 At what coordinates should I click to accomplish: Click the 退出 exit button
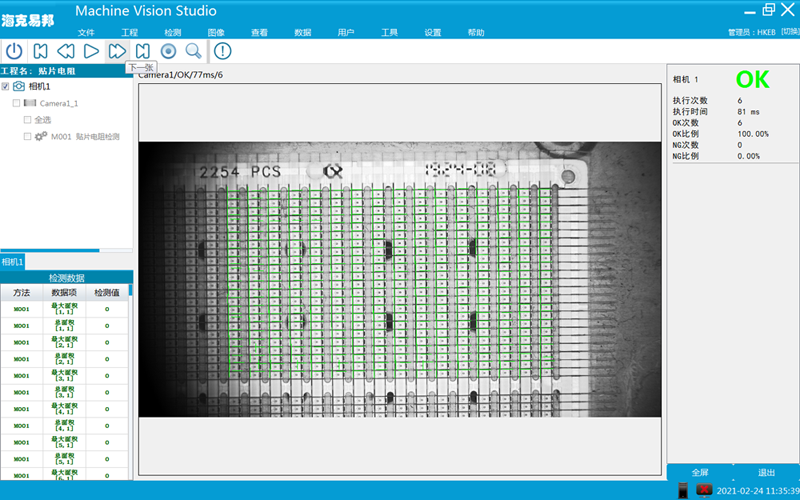(x=766, y=472)
